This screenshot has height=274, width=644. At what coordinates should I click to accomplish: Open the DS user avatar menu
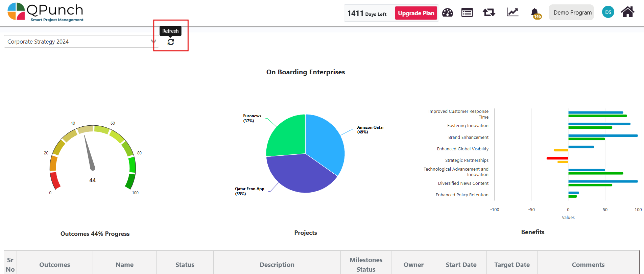[x=608, y=12]
